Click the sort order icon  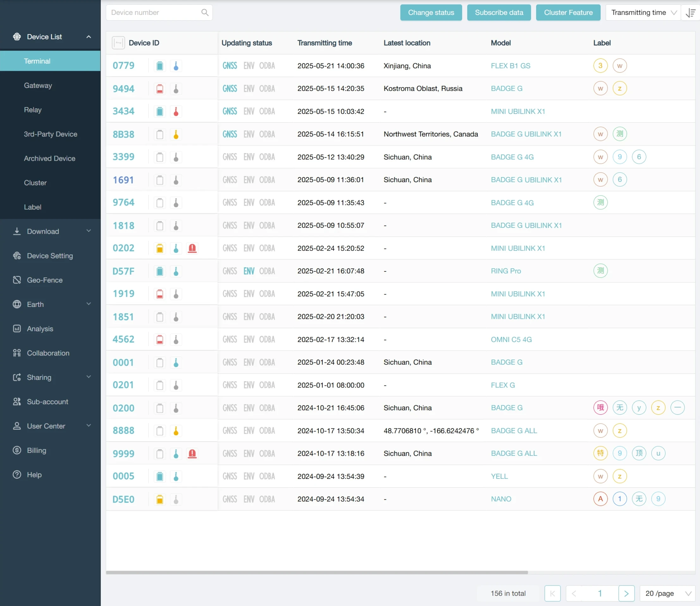click(x=690, y=13)
